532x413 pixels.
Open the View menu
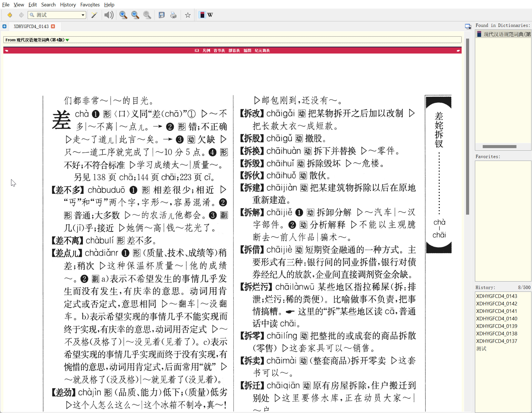pos(19,5)
